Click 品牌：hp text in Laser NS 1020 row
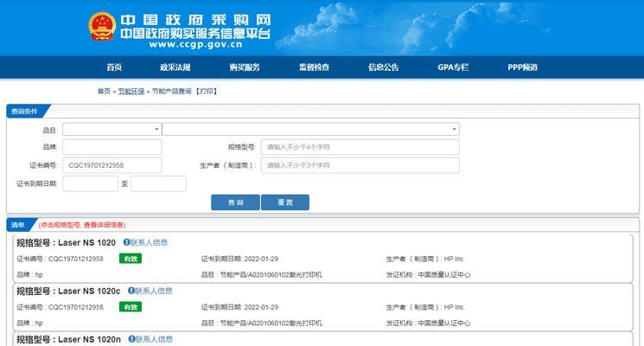 tap(29, 274)
